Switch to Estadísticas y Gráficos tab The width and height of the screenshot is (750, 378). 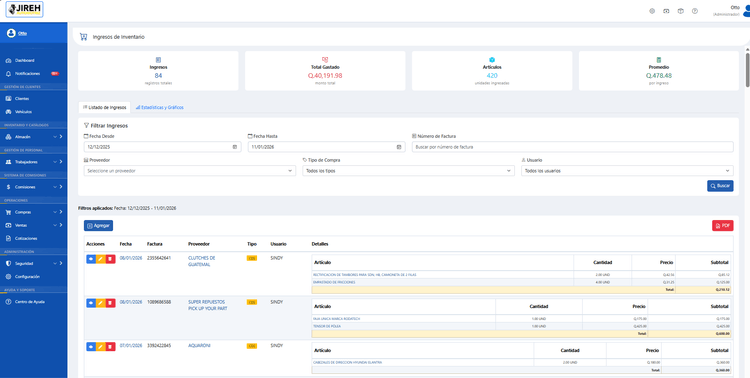(159, 108)
